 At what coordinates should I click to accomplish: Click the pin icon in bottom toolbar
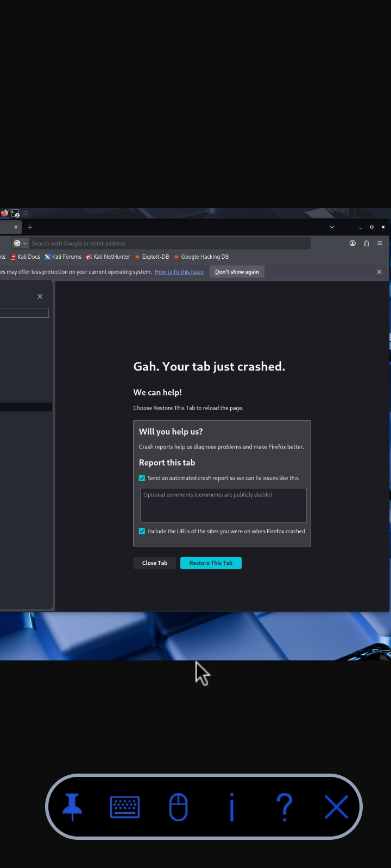click(x=72, y=807)
